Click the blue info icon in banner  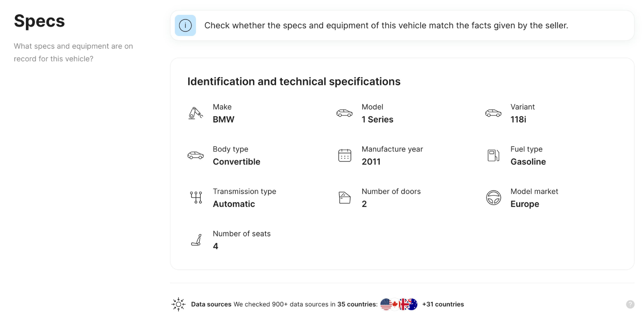click(x=185, y=25)
